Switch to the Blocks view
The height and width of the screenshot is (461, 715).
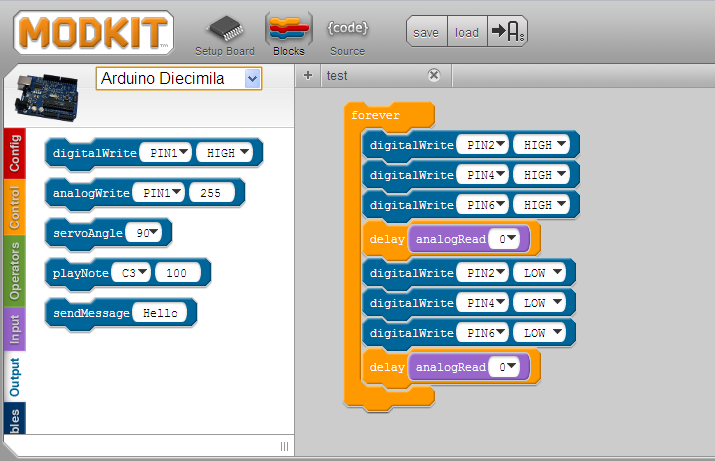(289, 36)
